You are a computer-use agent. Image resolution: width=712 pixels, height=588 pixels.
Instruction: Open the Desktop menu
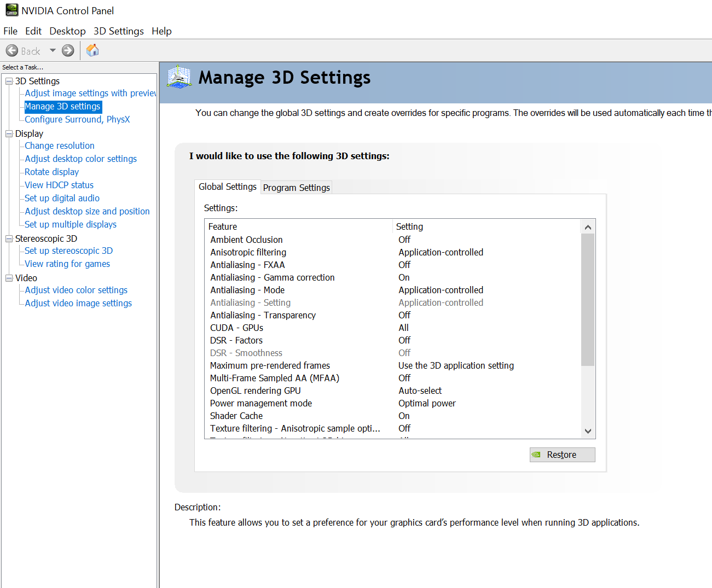pyautogui.click(x=67, y=31)
